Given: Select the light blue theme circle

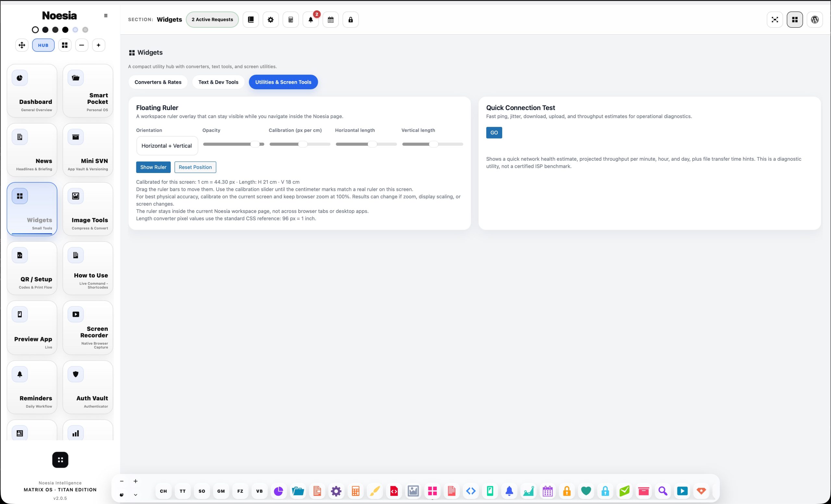Looking at the screenshot, I should pyautogui.click(x=75, y=30).
